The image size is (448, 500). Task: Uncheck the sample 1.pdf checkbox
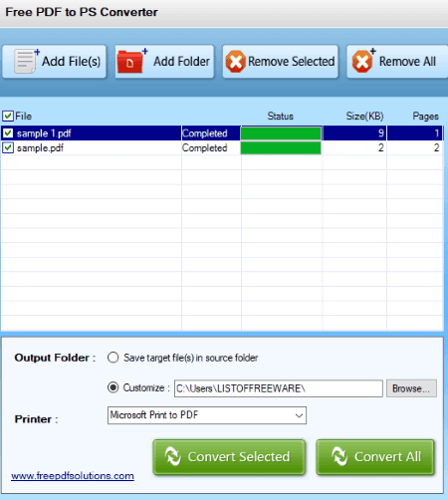[x=8, y=133]
